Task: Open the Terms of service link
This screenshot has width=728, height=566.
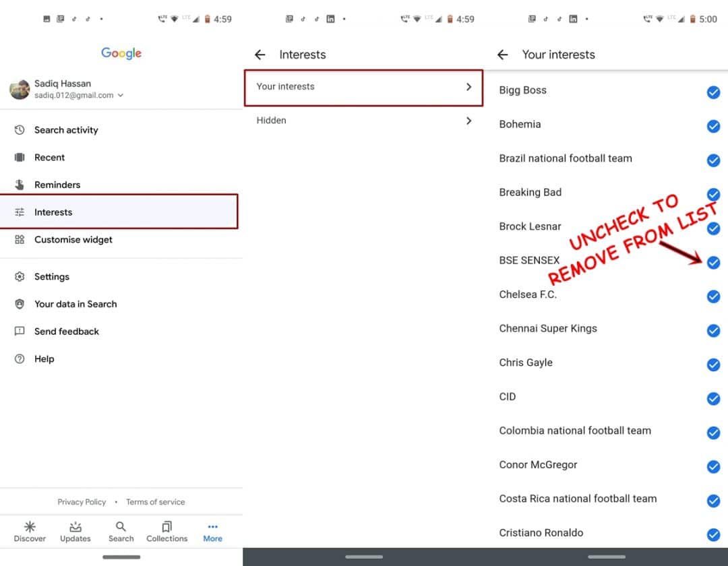Action: 156,502
